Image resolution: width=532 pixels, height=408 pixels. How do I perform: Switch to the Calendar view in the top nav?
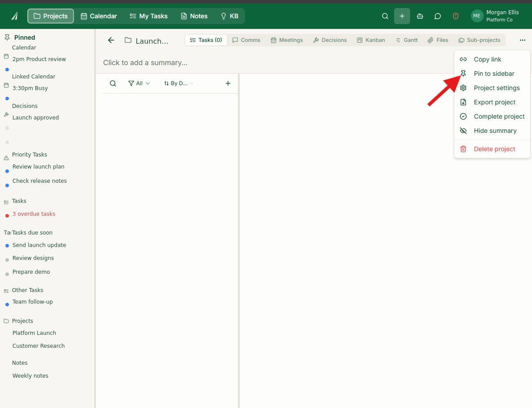pos(99,16)
